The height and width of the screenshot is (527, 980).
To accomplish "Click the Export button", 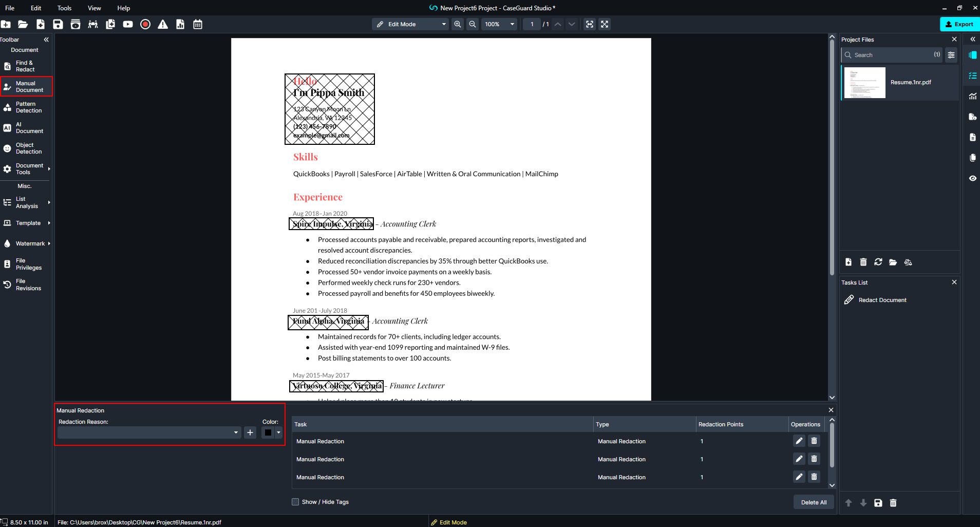I will 959,24.
